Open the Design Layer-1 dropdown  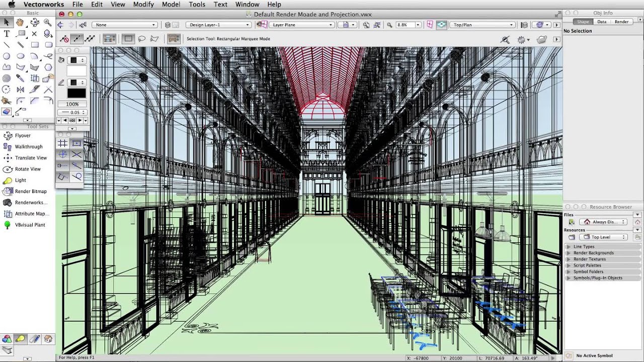218,25
